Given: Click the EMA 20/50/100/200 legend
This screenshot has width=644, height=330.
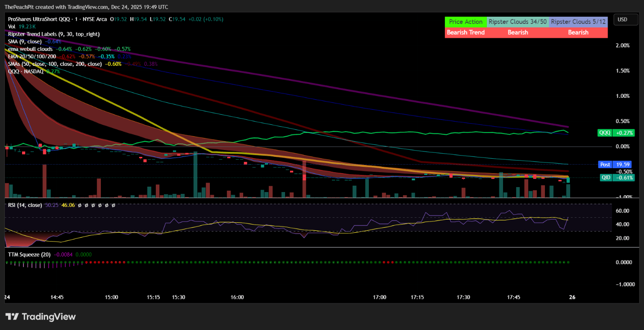Looking at the screenshot, I should tap(32, 56).
